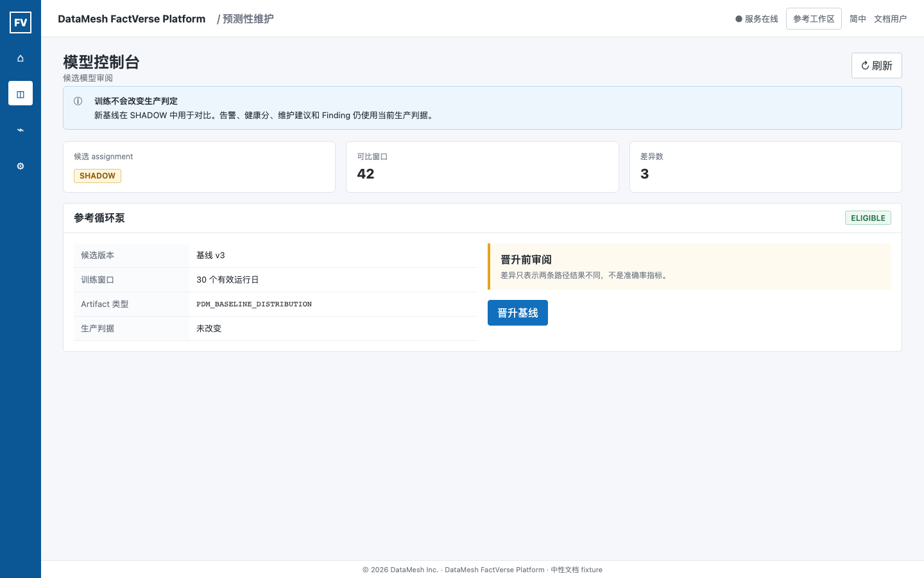Click the 差异数 value 3
This screenshot has width=924, height=578.
[645, 174]
